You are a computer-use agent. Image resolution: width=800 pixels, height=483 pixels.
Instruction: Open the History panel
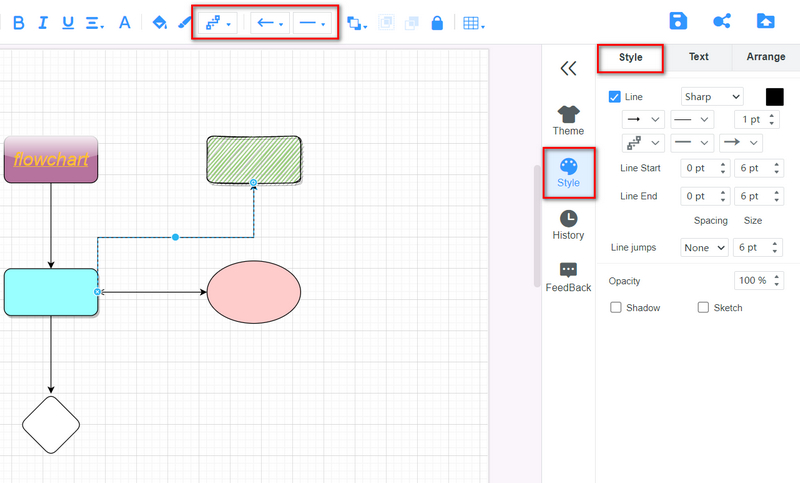point(568,225)
